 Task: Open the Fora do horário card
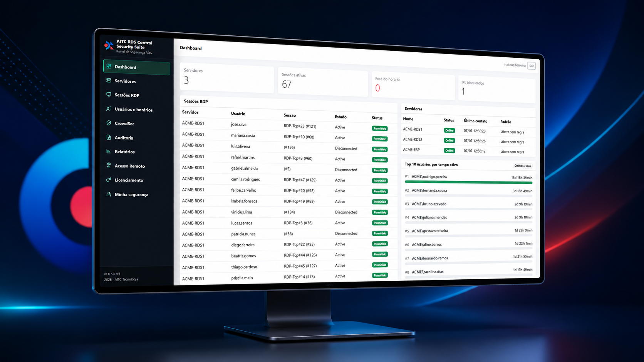[413, 85]
